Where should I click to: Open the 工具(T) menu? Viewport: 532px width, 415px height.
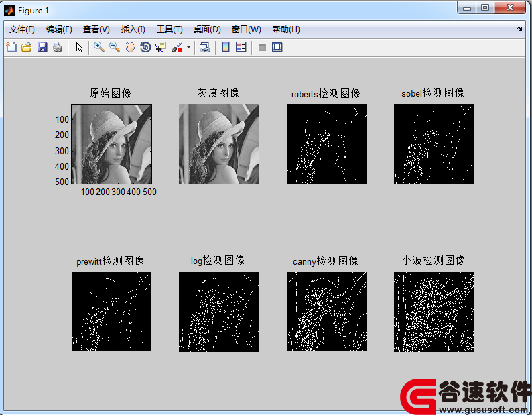coord(170,29)
